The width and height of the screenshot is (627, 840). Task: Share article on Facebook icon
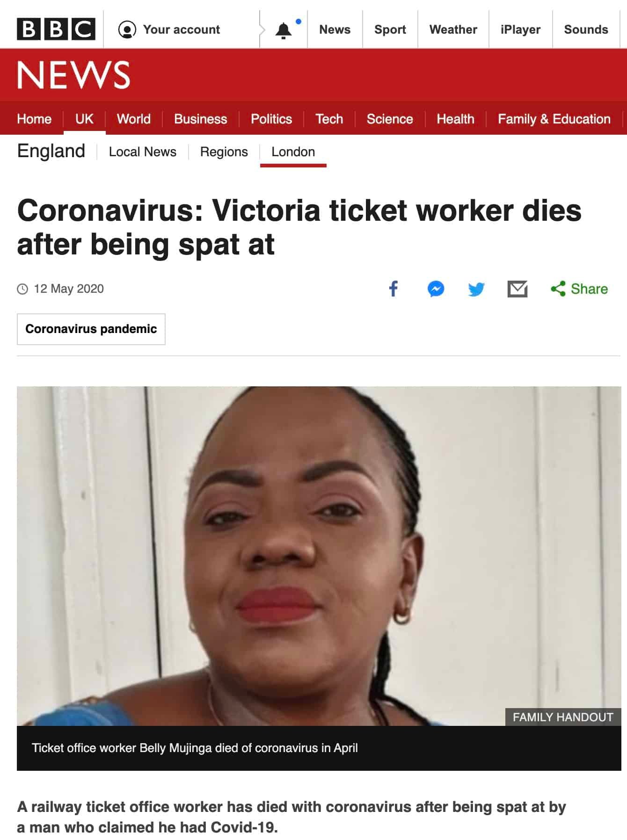394,289
